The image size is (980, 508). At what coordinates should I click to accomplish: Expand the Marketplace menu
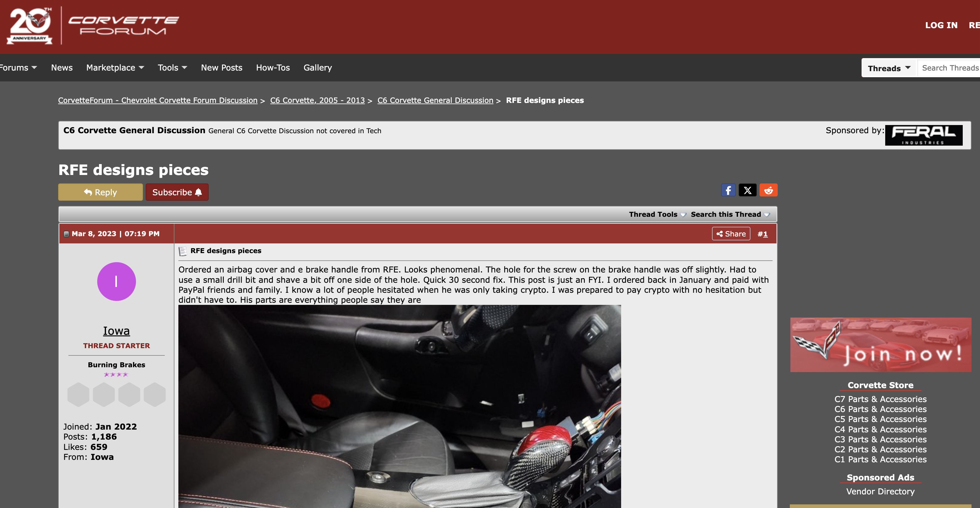pyautogui.click(x=115, y=68)
